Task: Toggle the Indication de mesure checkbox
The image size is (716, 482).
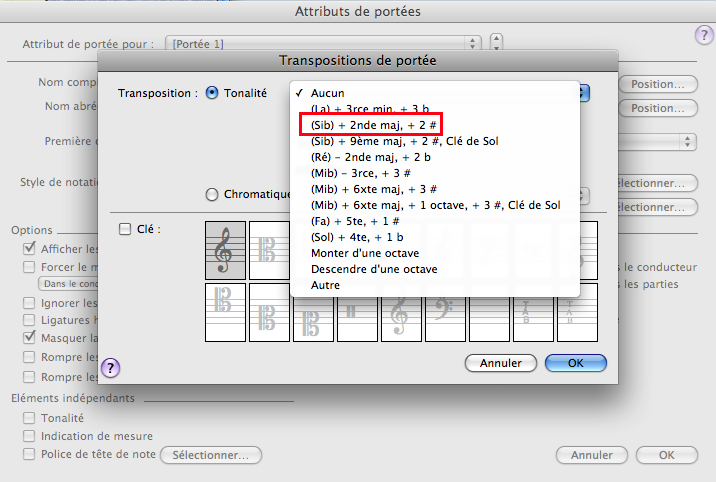Action: 28,437
